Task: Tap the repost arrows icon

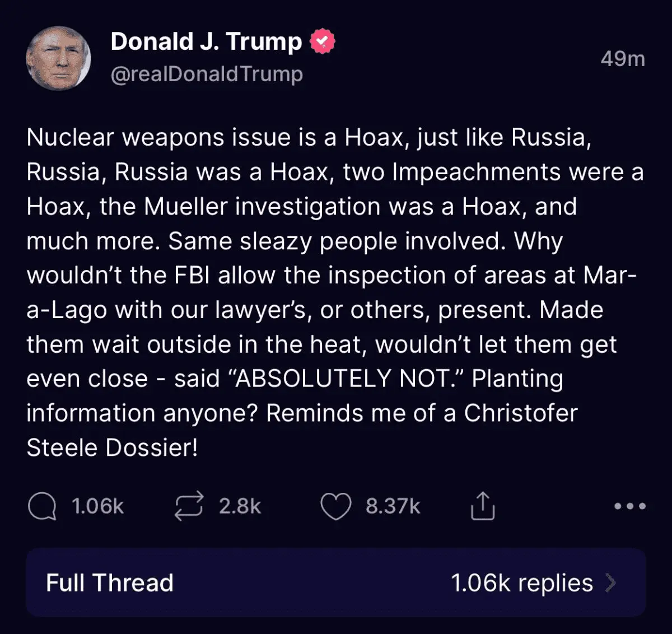Action: (x=189, y=506)
